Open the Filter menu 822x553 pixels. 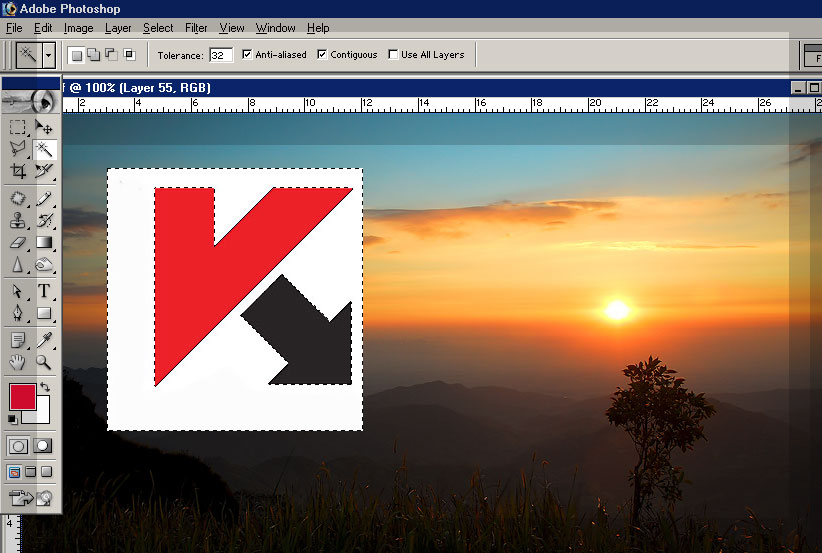(196, 28)
